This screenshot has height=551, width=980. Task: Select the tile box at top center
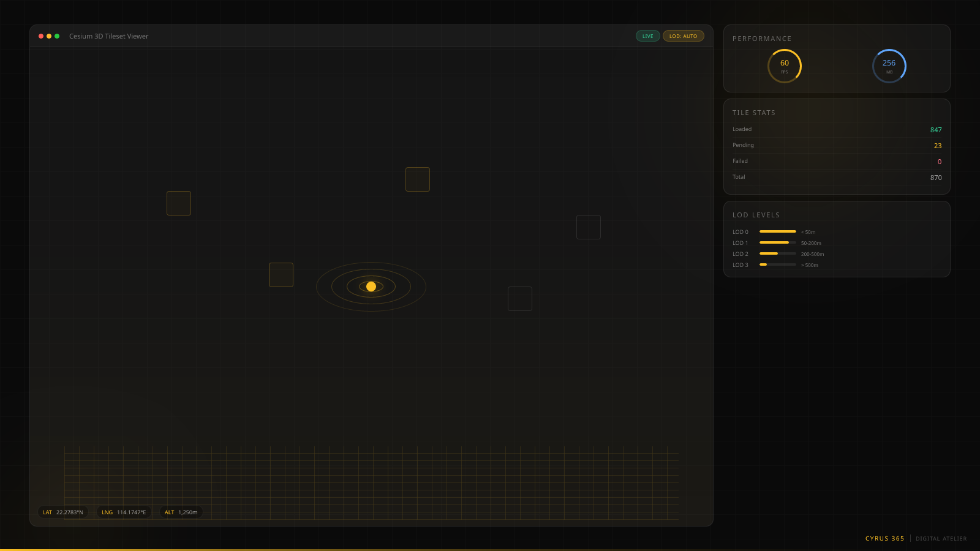[418, 179]
